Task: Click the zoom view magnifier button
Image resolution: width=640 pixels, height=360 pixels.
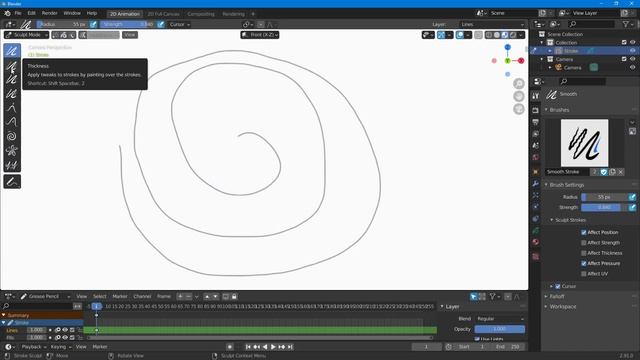Action: coord(519,84)
